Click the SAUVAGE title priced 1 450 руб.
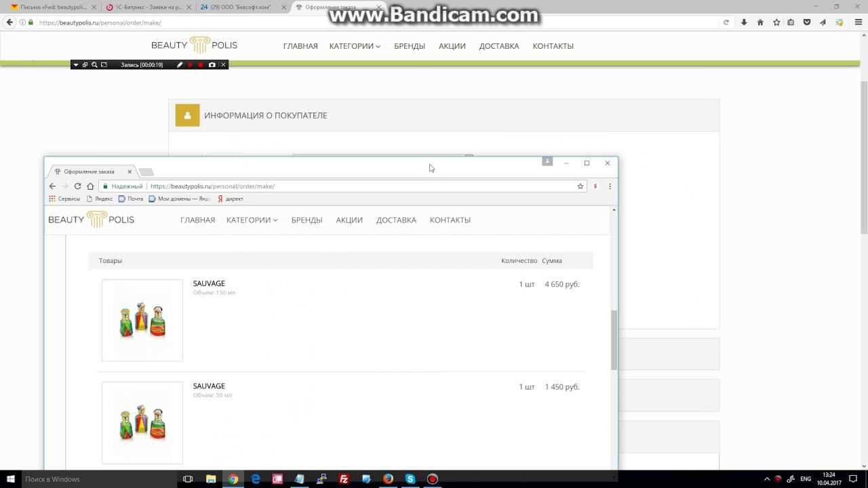The image size is (868, 488). pyautogui.click(x=209, y=386)
